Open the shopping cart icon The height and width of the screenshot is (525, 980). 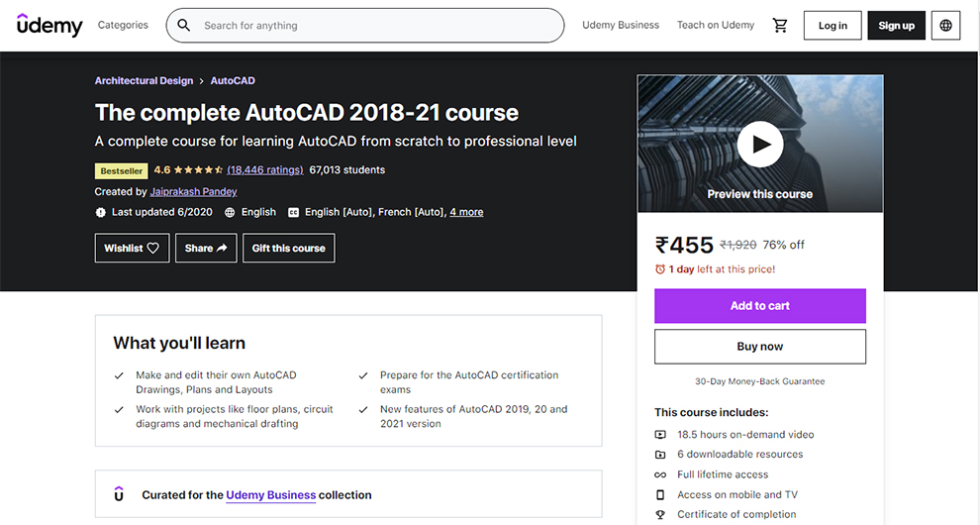click(x=780, y=26)
